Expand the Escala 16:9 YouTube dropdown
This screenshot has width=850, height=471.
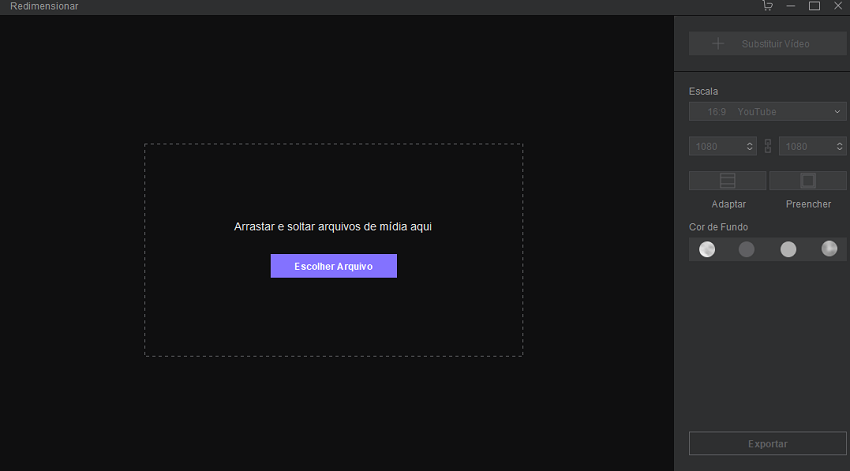tap(767, 112)
